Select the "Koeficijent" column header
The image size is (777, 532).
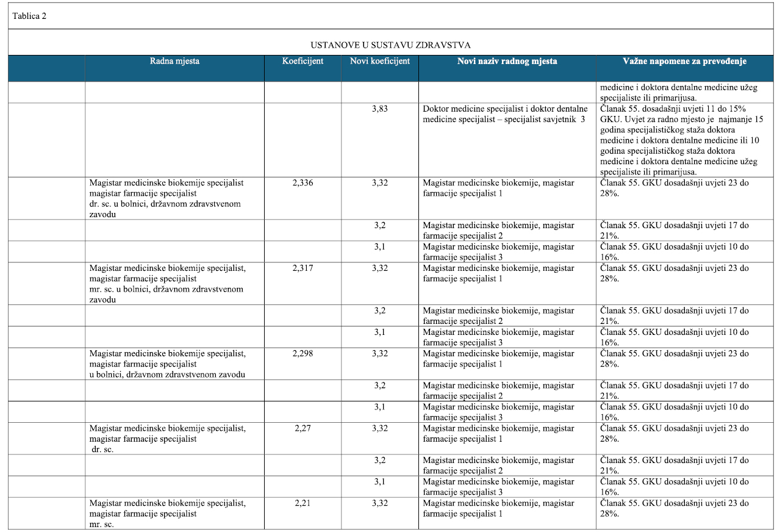click(303, 62)
